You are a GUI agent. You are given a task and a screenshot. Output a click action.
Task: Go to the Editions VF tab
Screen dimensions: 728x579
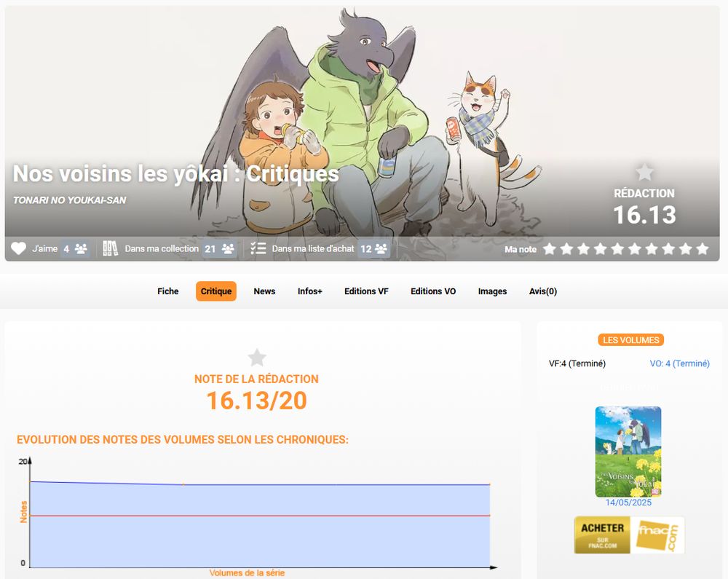click(366, 291)
